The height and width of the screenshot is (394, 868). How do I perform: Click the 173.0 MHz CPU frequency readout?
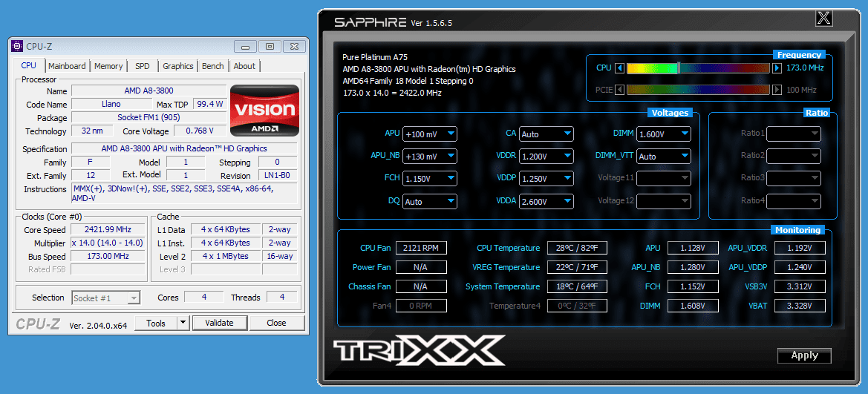coord(806,68)
